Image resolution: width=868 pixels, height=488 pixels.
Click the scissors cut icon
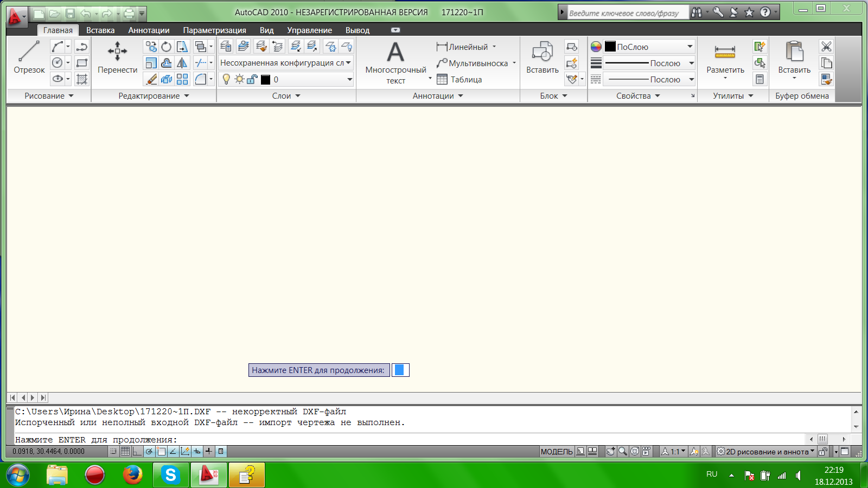(826, 47)
